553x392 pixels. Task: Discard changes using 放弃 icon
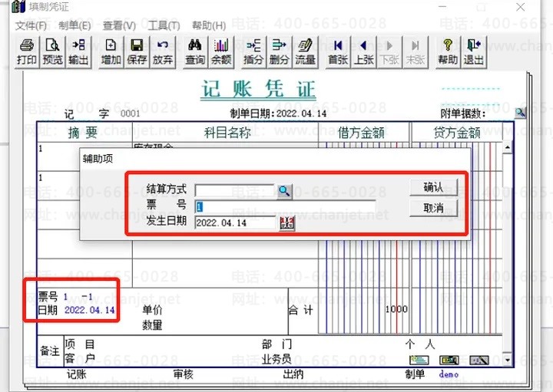(162, 51)
